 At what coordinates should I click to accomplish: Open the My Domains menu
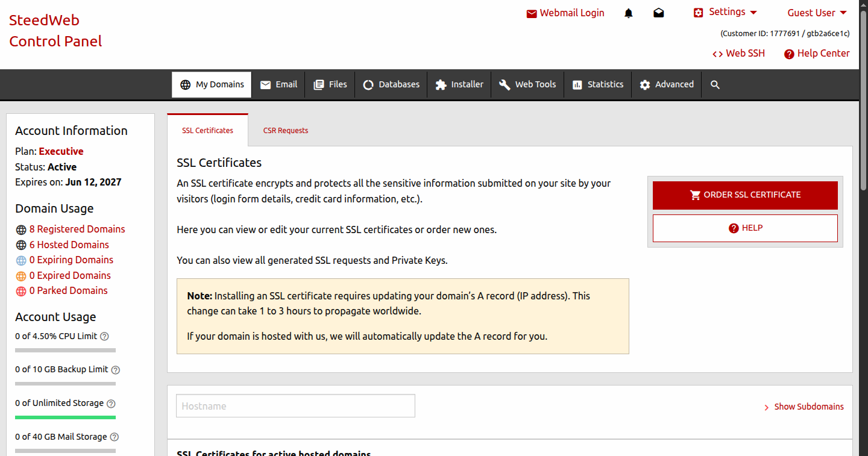[212, 84]
